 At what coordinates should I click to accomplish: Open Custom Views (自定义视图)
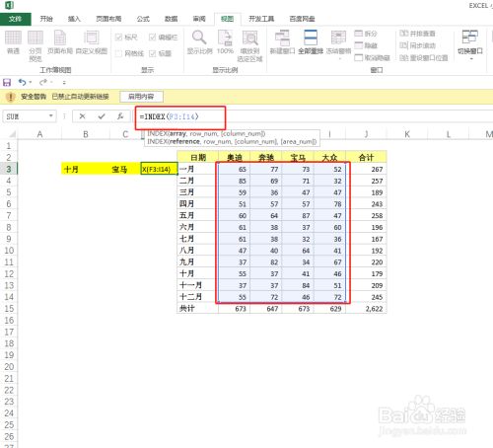[x=92, y=42]
